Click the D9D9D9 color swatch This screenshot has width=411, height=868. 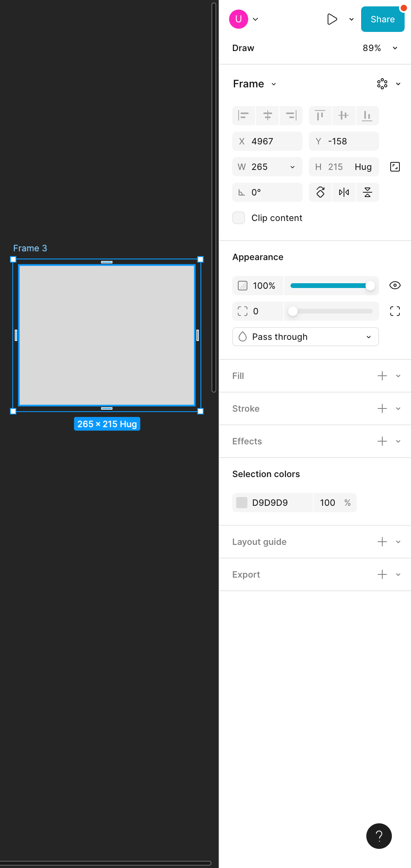pyautogui.click(x=242, y=503)
